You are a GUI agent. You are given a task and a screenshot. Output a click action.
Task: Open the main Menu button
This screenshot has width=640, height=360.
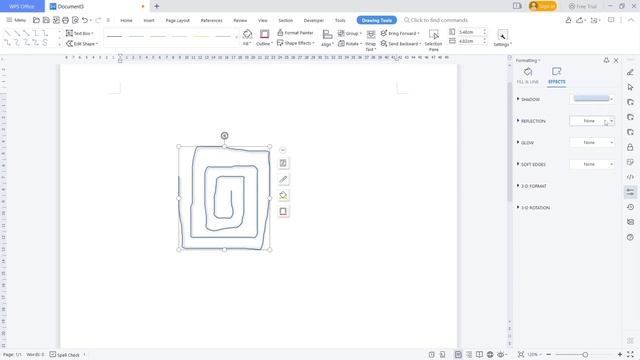[x=16, y=20]
